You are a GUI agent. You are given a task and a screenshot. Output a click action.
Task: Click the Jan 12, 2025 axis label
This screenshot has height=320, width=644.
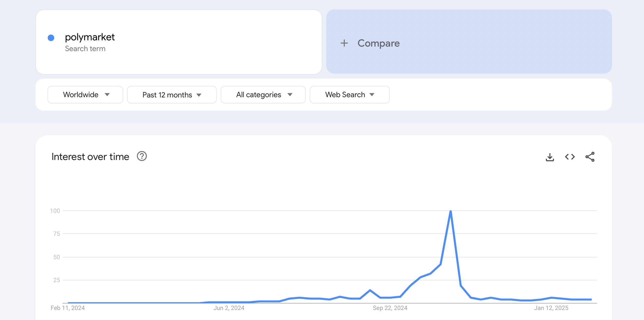coord(551,308)
